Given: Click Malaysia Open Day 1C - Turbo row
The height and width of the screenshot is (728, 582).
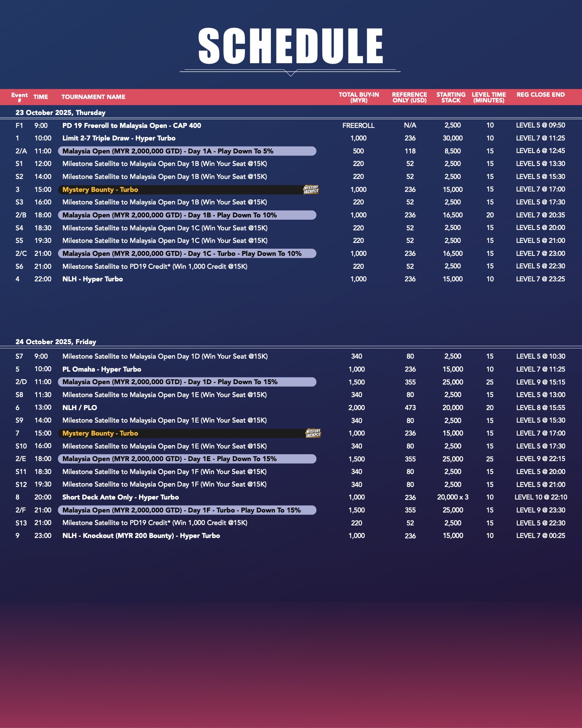Looking at the screenshot, I should pyautogui.click(x=187, y=254).
